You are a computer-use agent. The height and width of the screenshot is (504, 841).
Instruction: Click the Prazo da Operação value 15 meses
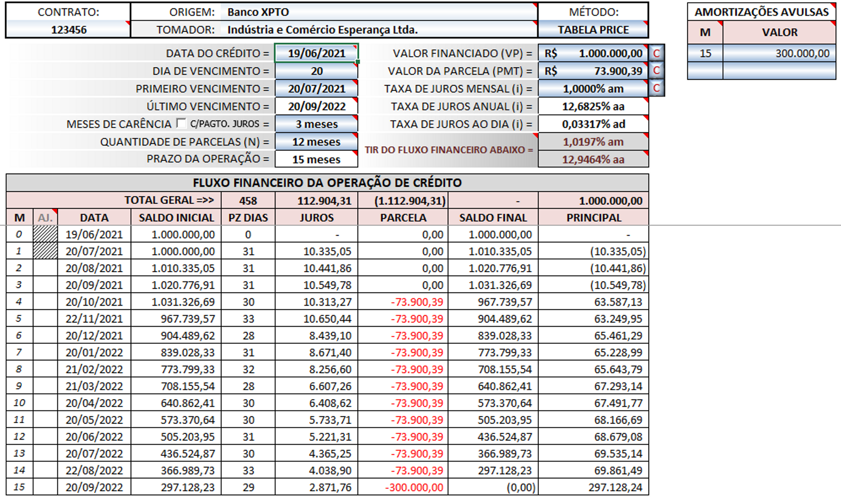[x=317, y=160]
